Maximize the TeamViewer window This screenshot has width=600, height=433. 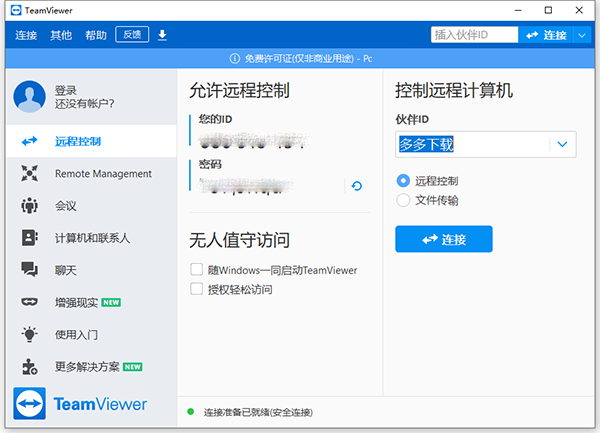(548, 10)
